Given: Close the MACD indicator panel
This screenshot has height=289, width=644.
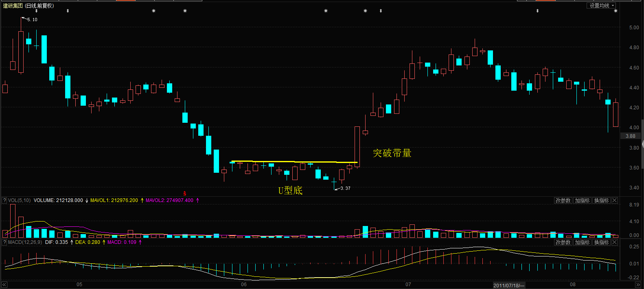Looking at the screenshot, I should point(615,242).
